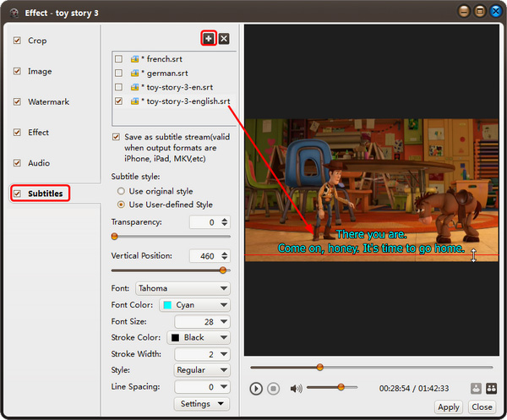Viewport: 507px width, 420px height.
Task: Select the toy-story-3-english.srt entry
Action: click(x=175, y=101)
